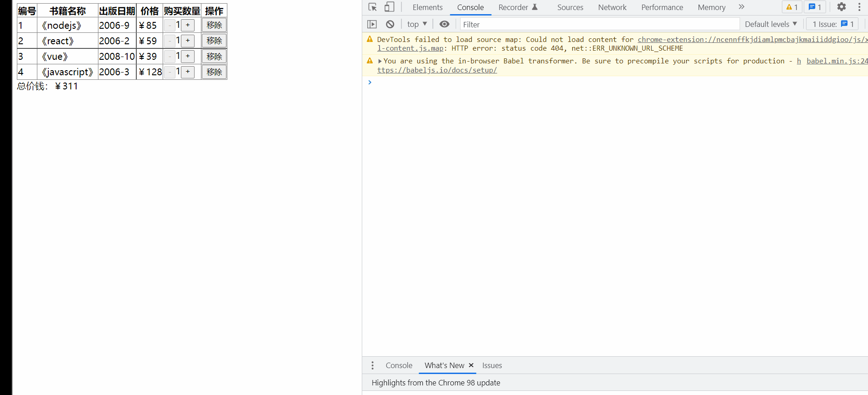Viewport: 868px width, 395px height.
Task: Click the console Filter input field
Action: point(600,24)
